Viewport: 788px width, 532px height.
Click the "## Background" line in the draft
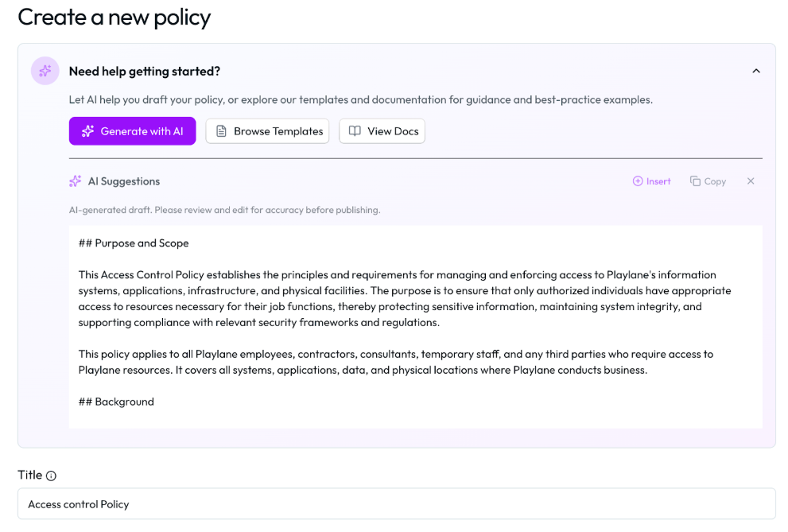pos(116,402)
